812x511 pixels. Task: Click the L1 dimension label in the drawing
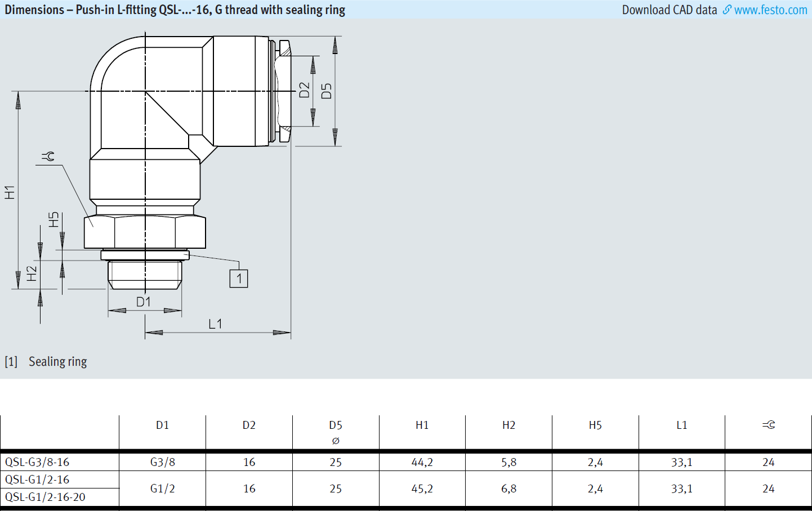point(215,324)
